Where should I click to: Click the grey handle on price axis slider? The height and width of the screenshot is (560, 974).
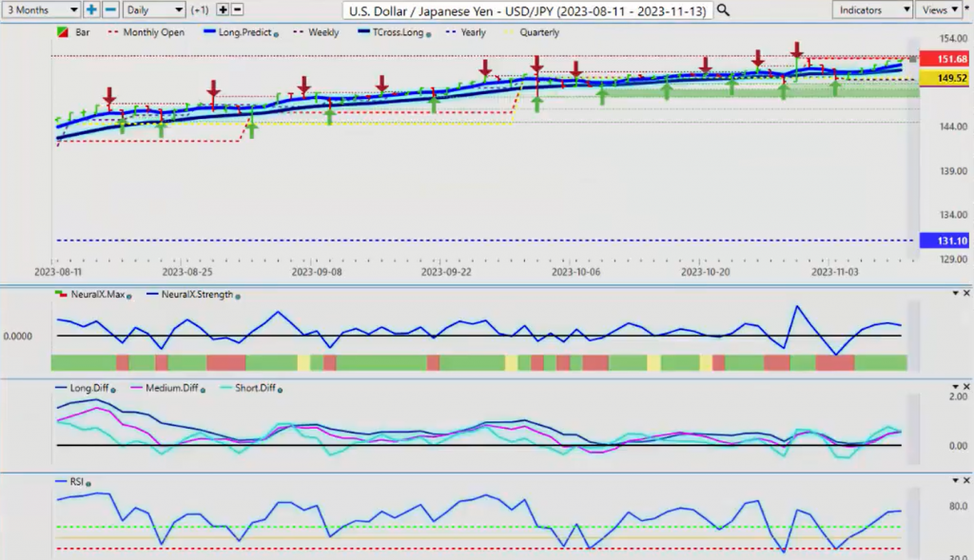coord(913,59)
